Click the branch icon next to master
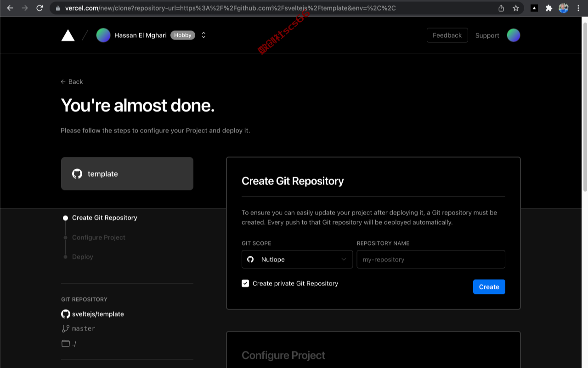The width and height of the screenshot is (588, 368). tap(66, 329)
